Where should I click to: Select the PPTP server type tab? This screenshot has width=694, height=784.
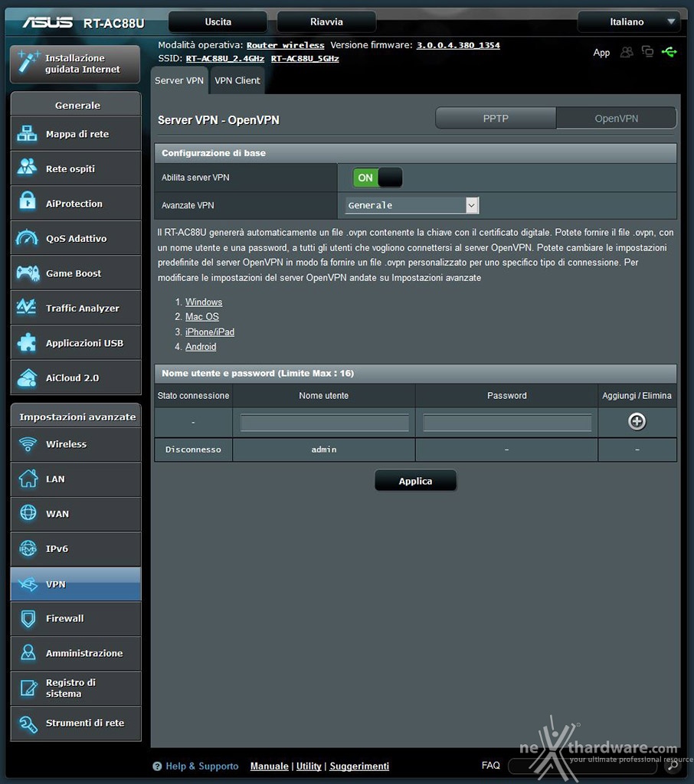496,119
